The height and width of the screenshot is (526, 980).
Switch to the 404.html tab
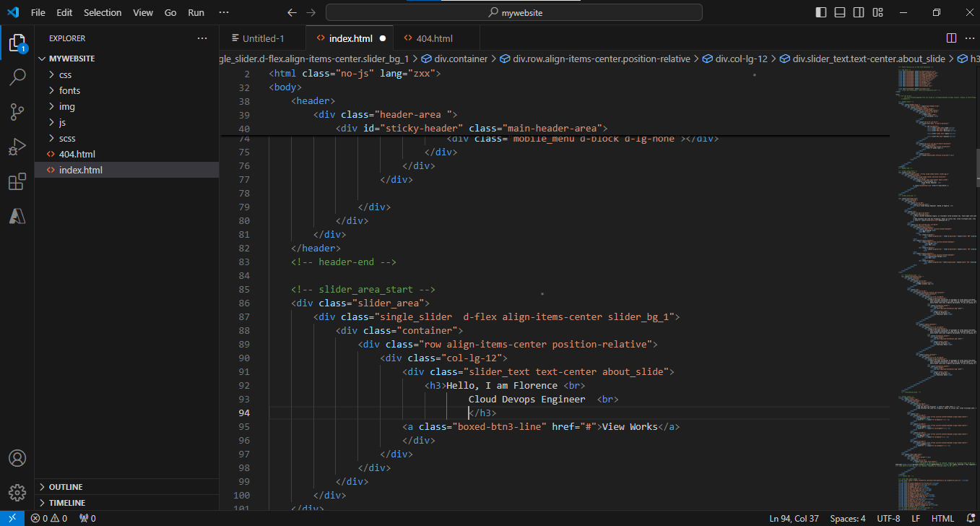[434, 38]
